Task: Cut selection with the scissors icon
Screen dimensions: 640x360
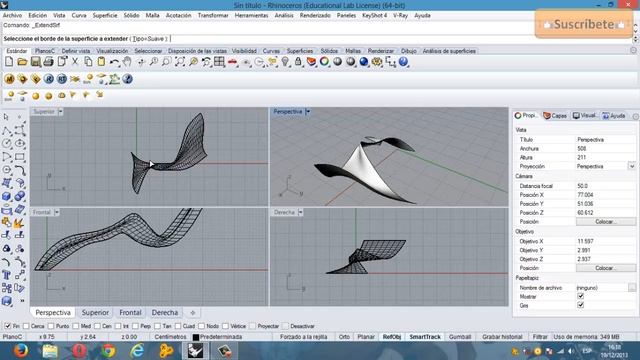Action: point(75,62)
